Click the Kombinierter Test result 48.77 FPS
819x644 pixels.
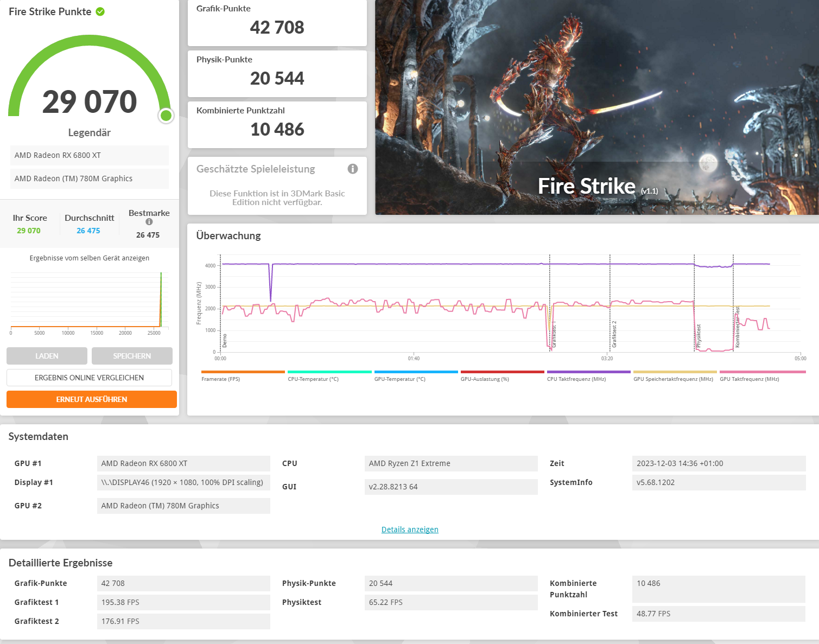719,614
